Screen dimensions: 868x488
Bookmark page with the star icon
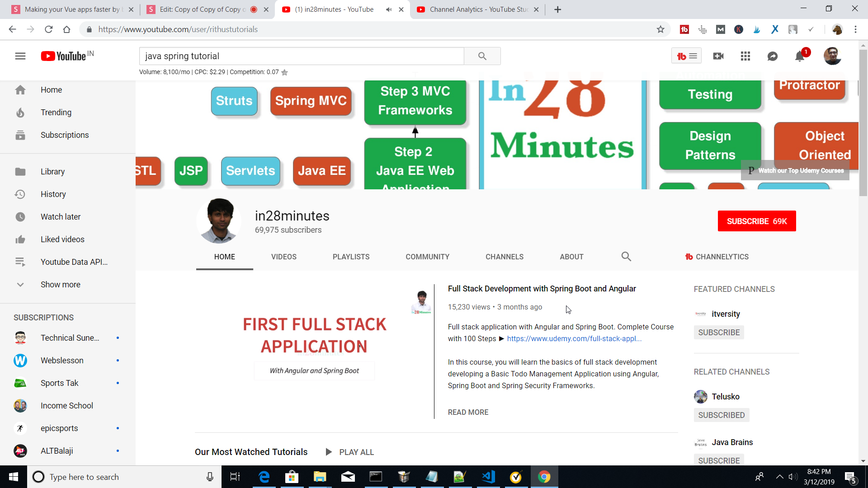[x=660, y=29]
